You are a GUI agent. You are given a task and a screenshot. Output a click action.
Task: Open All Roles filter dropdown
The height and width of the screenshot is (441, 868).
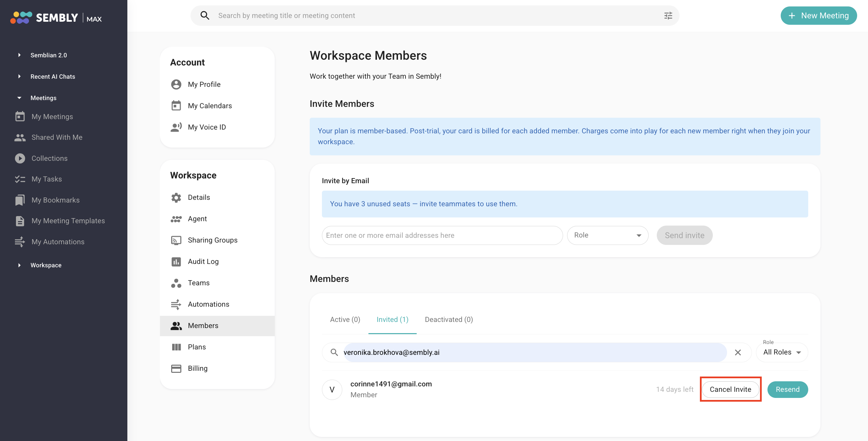click(x=782, y=352)
